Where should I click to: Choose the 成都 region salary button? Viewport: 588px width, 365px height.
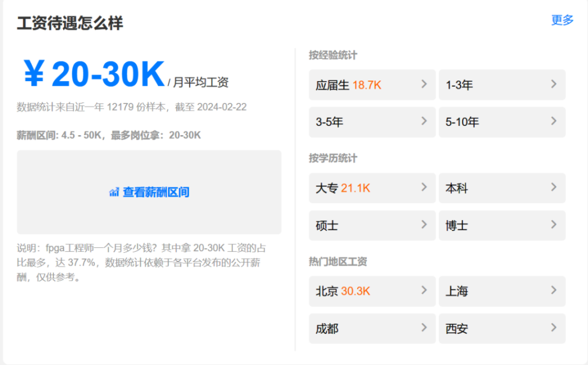click(372, 328)
